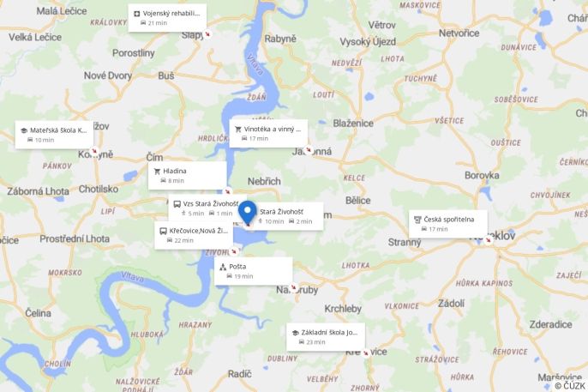Select the Pošta card
This screenshot has width=588, height=392.
coord(254,271)
